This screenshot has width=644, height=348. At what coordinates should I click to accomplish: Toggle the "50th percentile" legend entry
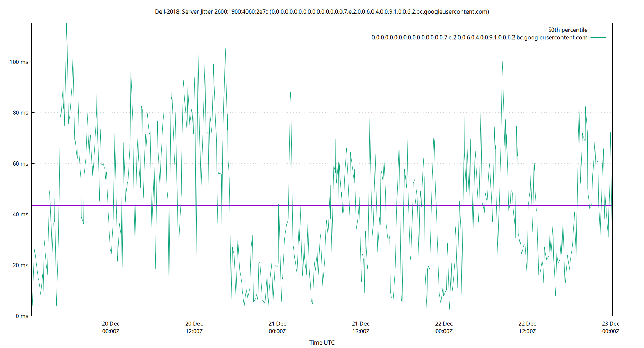567,30
